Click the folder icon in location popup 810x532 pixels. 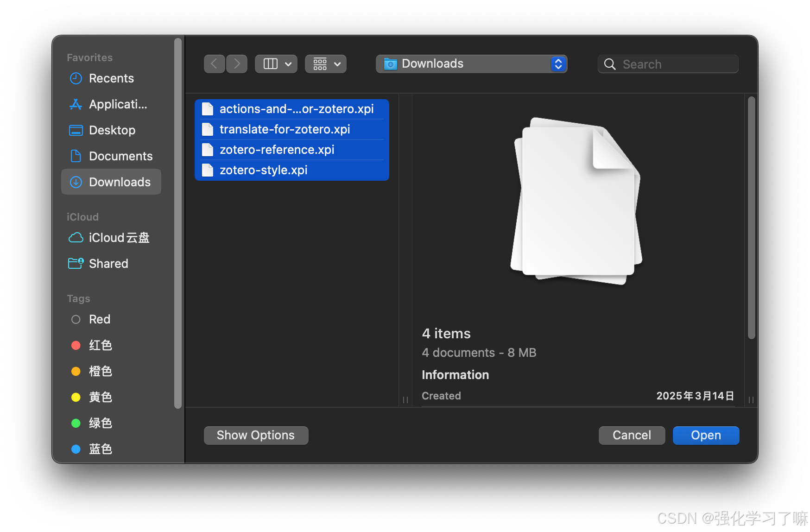tap(391, 64)
